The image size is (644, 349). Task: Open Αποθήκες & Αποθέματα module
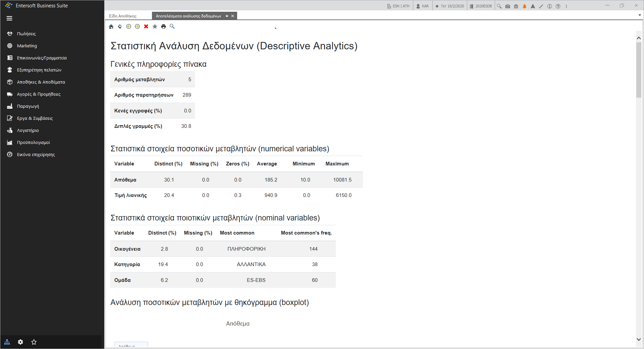coord(41,82)
